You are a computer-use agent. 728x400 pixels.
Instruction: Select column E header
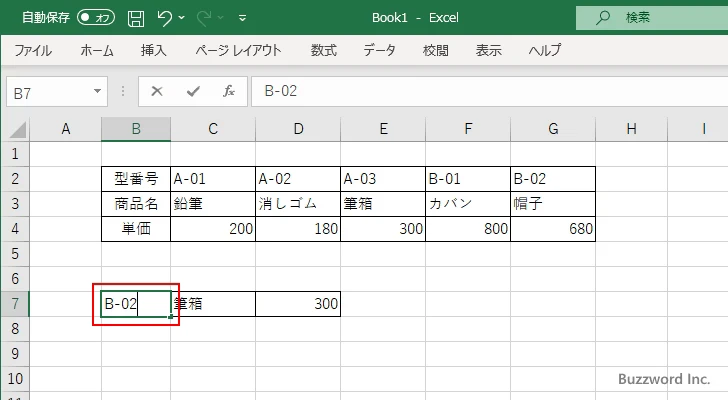click(383, 129)
